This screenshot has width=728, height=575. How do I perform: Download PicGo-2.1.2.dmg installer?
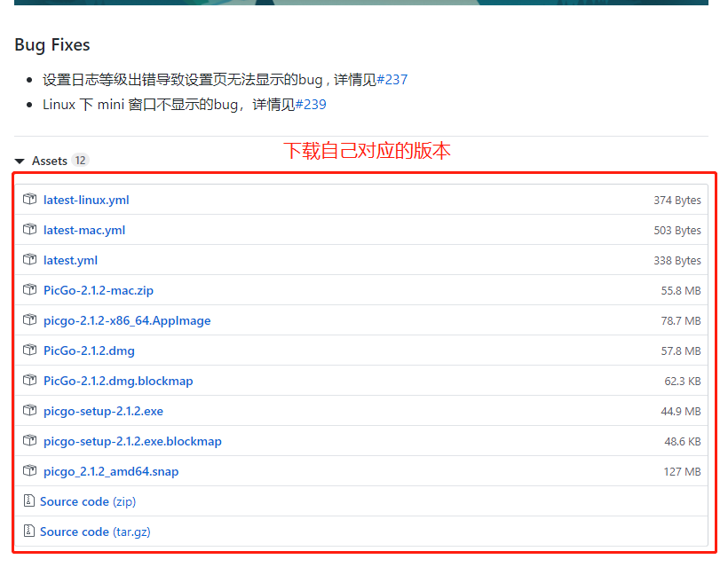(x=89, y=351)
